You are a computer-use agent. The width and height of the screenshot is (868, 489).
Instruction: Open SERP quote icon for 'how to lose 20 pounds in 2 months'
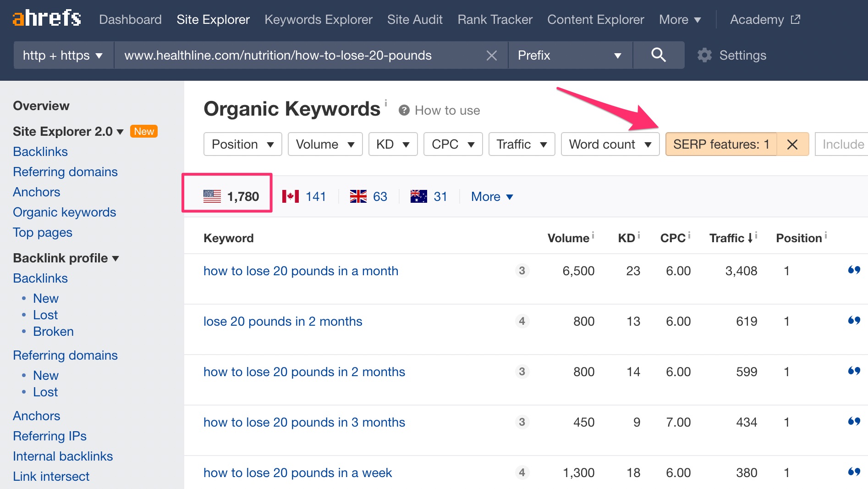click(x=854, y=371)
